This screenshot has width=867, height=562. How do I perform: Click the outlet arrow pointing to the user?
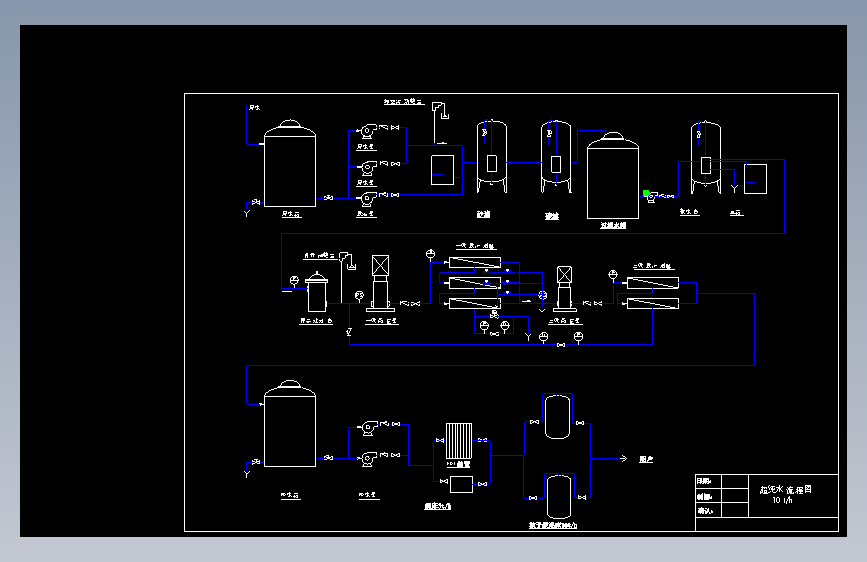(x=623, y=459)
